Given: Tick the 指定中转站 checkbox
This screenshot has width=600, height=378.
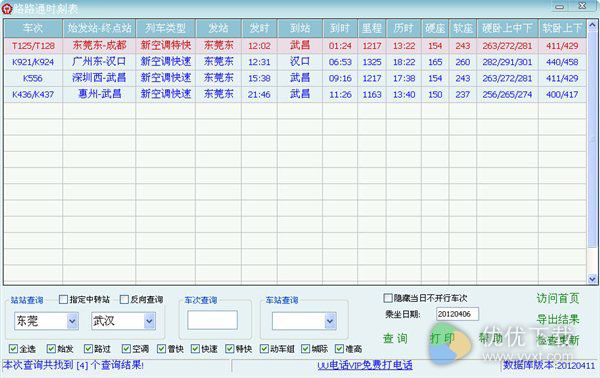Looking at the screenshot, I should (x=64, y=299).
